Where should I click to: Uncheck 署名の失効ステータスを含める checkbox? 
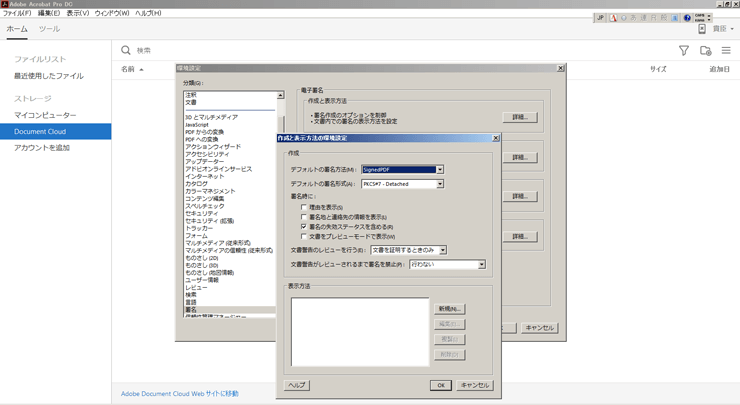304,227
